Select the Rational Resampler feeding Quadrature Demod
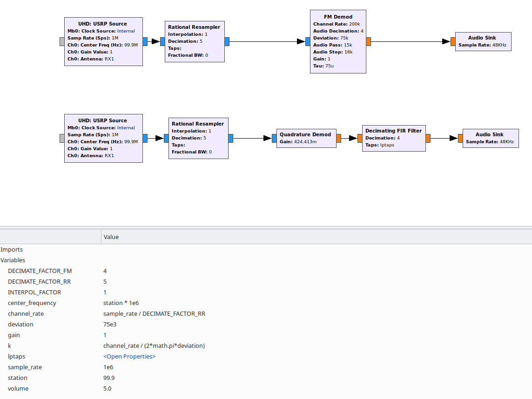Viewport: 532px width, 399px height. 198,138
